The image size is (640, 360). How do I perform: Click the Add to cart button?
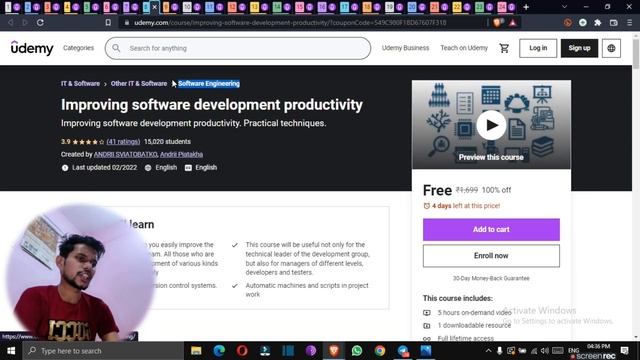click(x=491, y=229)
